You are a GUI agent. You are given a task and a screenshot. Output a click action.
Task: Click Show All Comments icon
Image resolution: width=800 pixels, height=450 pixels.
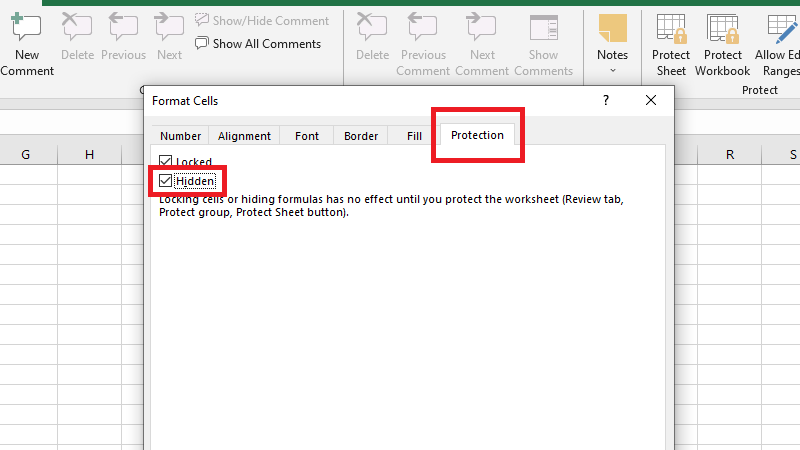tap(202, 44)
